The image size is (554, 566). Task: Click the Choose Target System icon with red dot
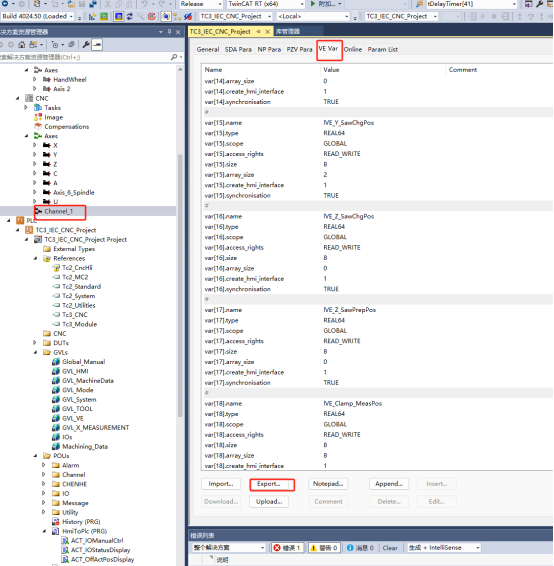[188, 17]
